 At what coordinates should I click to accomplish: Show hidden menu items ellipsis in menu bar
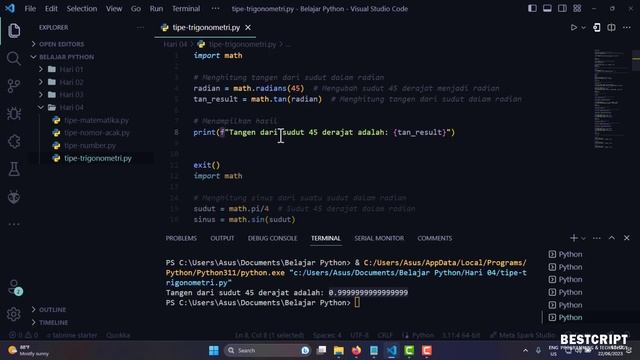click(x=215, y=8)
